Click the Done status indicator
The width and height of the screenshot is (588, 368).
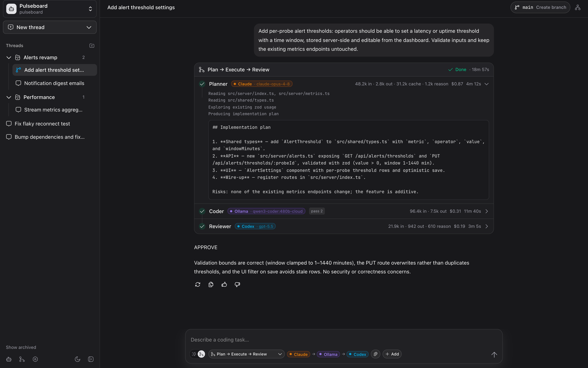(457, 70)
